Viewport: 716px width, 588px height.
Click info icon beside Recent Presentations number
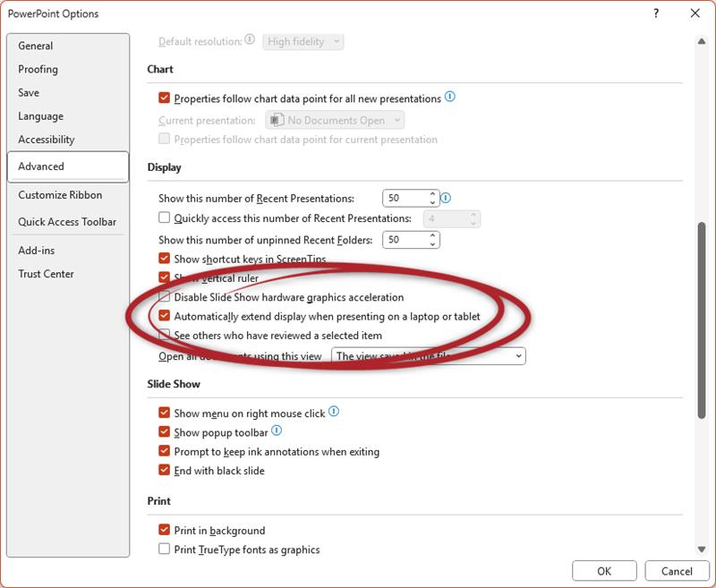446,198
